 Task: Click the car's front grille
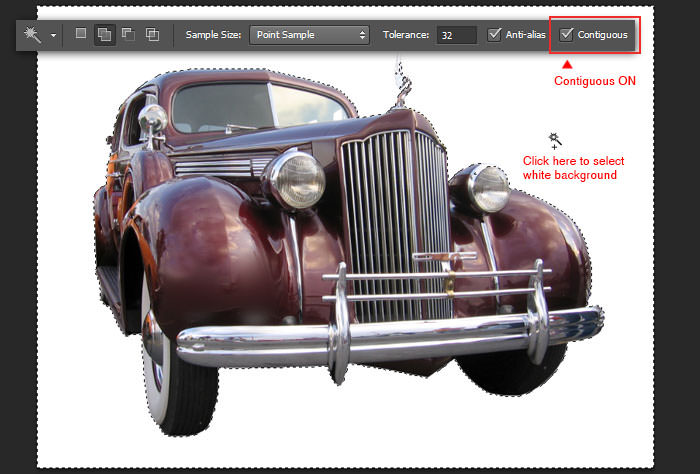(x=395, y=225)
